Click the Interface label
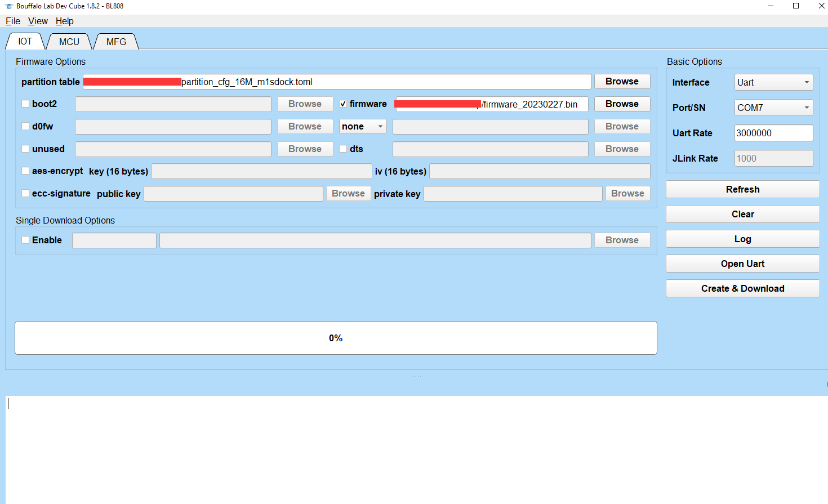The width and height of the screenshot is (828, 504). [x=691, y=82]
